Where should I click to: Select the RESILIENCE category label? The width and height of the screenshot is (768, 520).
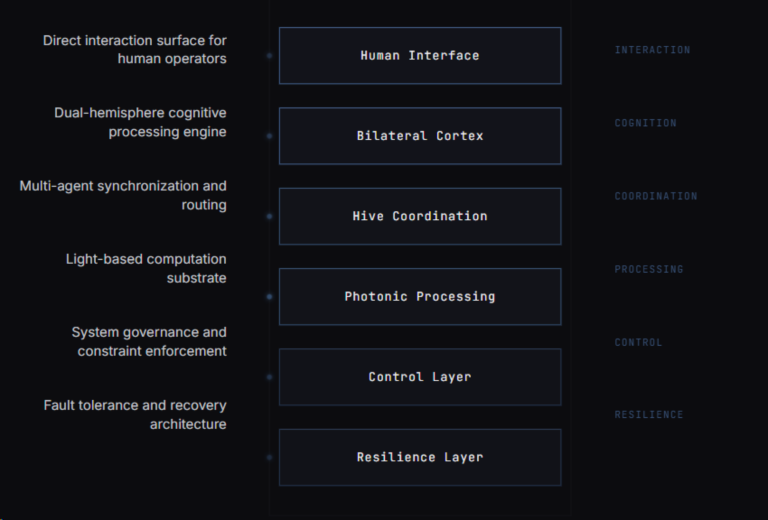click(648, 414)
